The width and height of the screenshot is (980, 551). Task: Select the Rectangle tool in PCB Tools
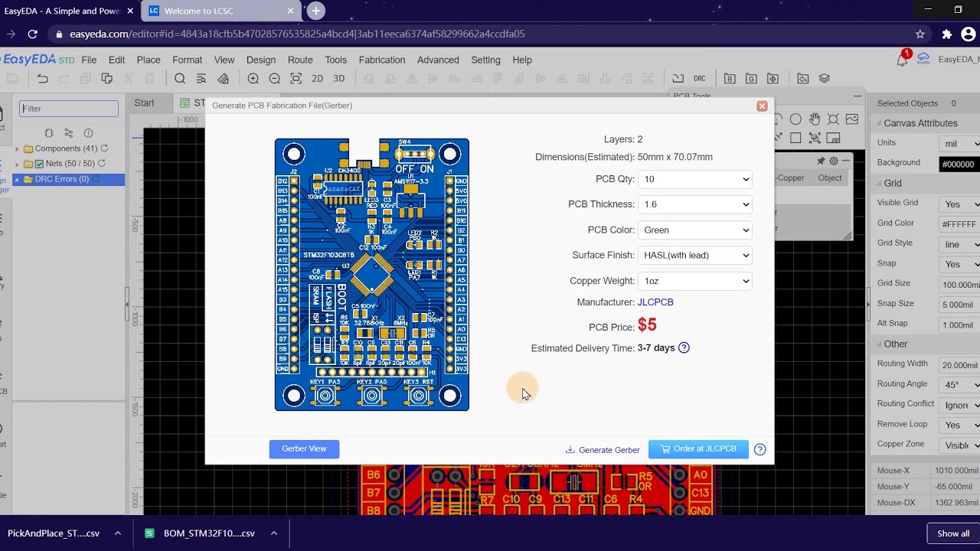click(x=795, y=139)
